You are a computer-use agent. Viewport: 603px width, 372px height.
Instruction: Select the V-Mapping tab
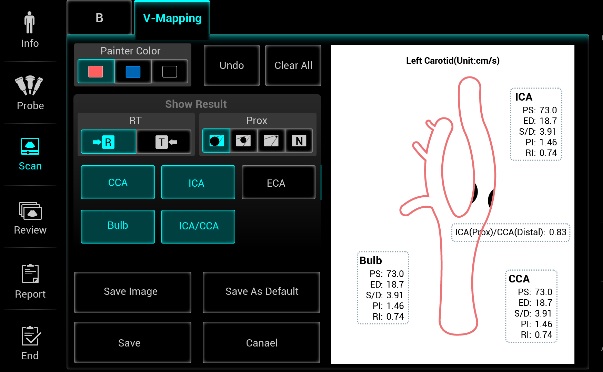point(172,18)
